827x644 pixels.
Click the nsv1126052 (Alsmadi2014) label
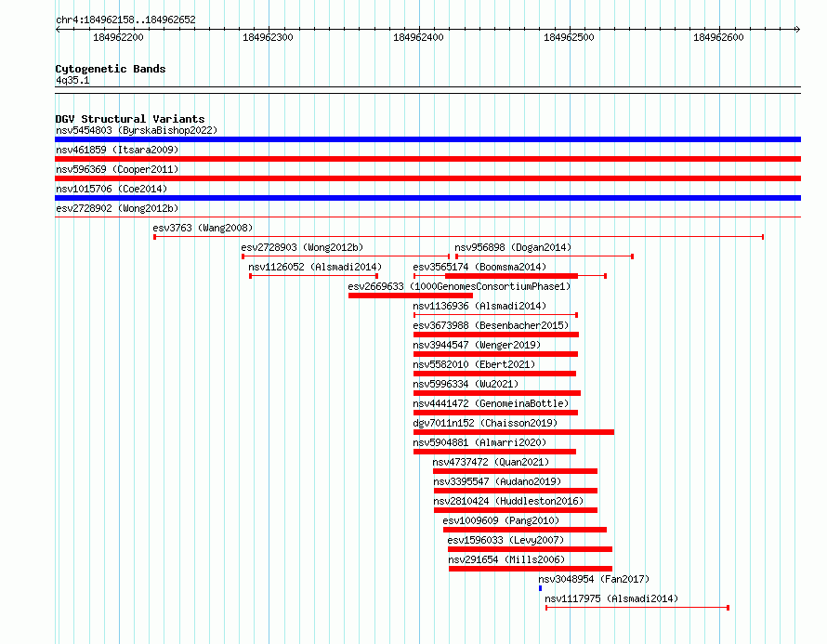click(315, 267)
